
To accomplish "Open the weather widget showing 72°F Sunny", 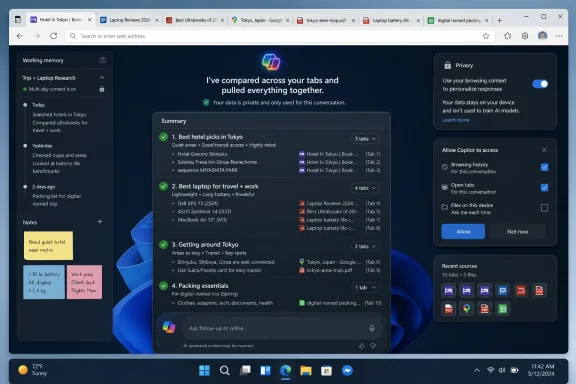I will coord(33,370).
